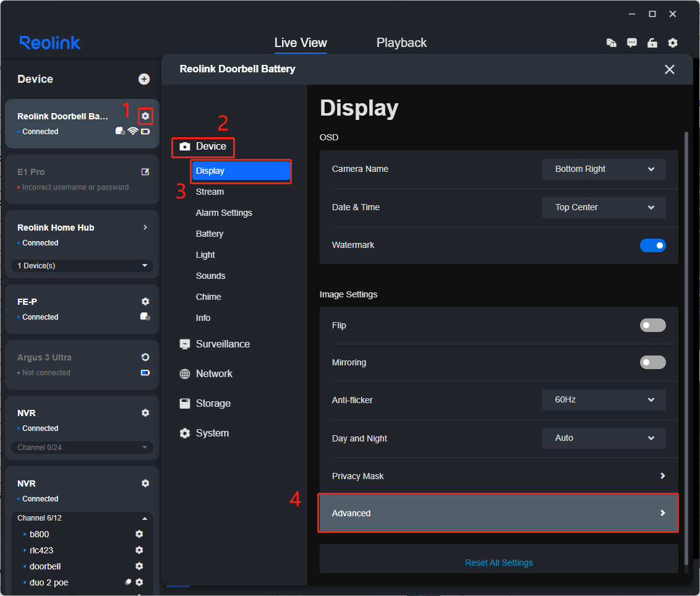Close the Reolink Doorbell Battery settings panel
The width and height of the screenshot is (700, 596).
(669, 69)
